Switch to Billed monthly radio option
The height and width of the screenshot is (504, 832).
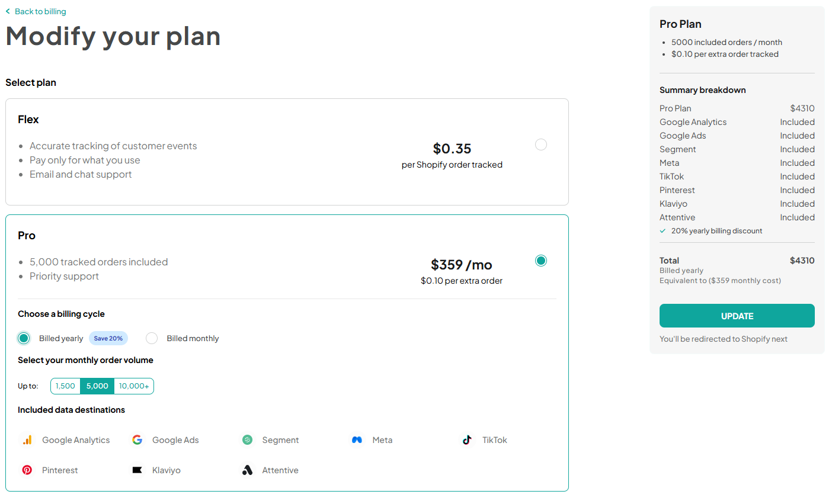coord(152,338)
